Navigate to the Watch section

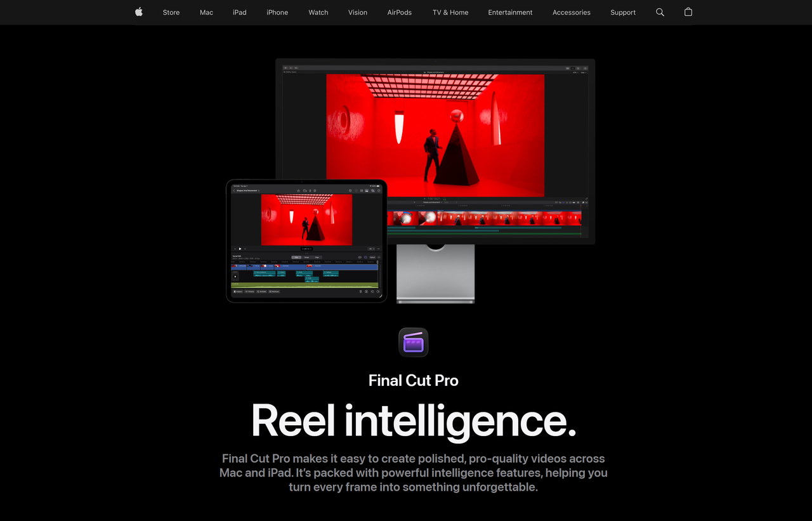coord(318,13)
